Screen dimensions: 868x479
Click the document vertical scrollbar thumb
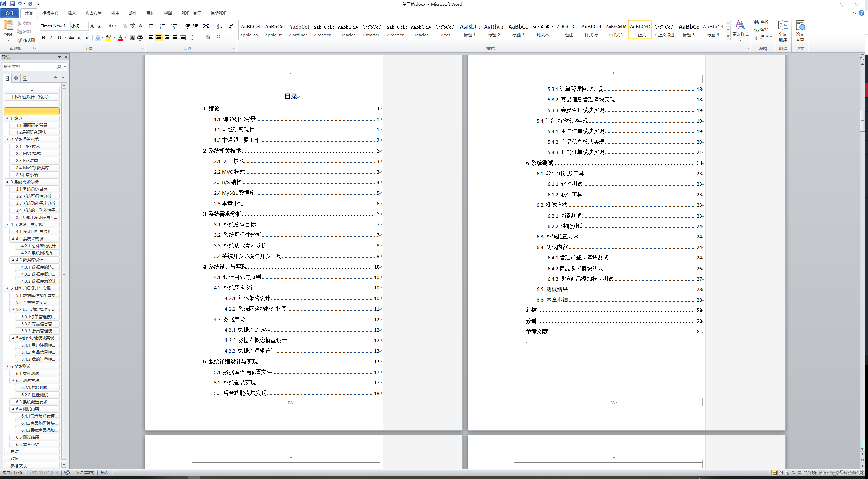pos(862,121)
